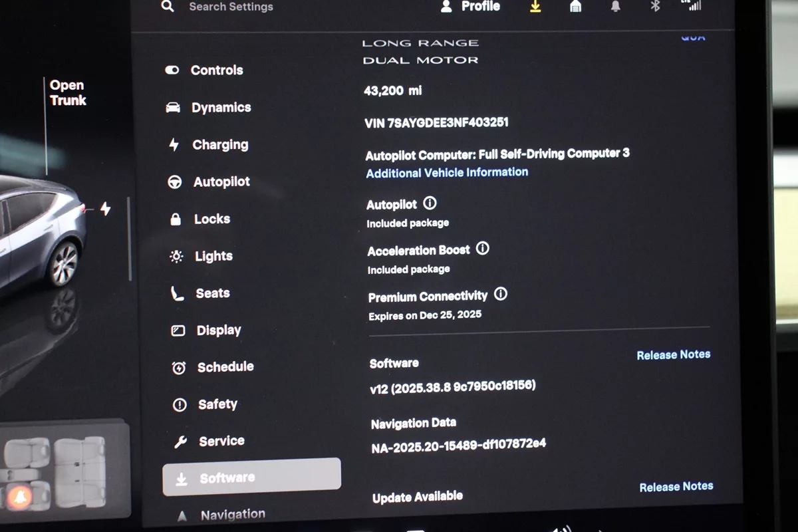The image size is (798, 532).
Task: Go to Autopilot settings
Action: coord(221,182)
